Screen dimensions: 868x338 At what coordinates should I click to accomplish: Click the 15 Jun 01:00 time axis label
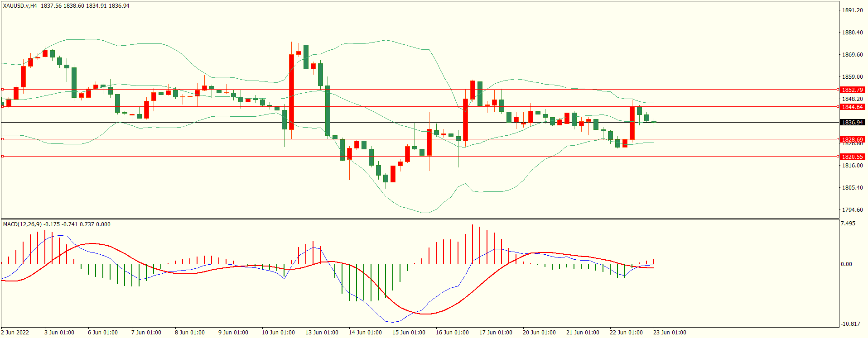[409, 333]
